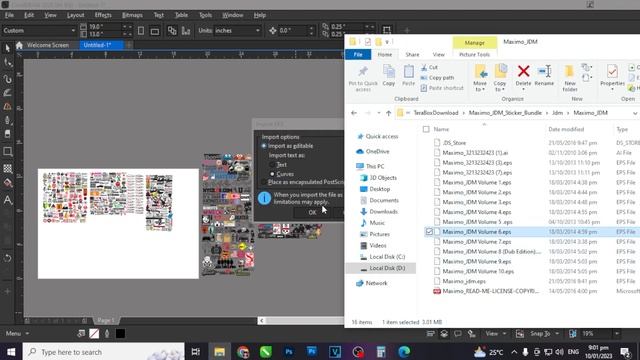Switch to the Share tab in Explorer
The image size is (640, 360).
[x=412, y=54]
